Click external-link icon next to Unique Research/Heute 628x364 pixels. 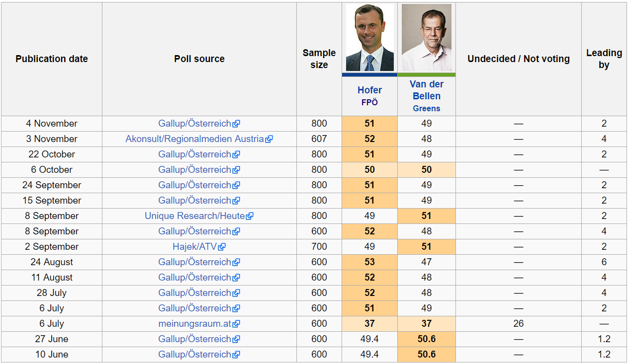(250, 216)
